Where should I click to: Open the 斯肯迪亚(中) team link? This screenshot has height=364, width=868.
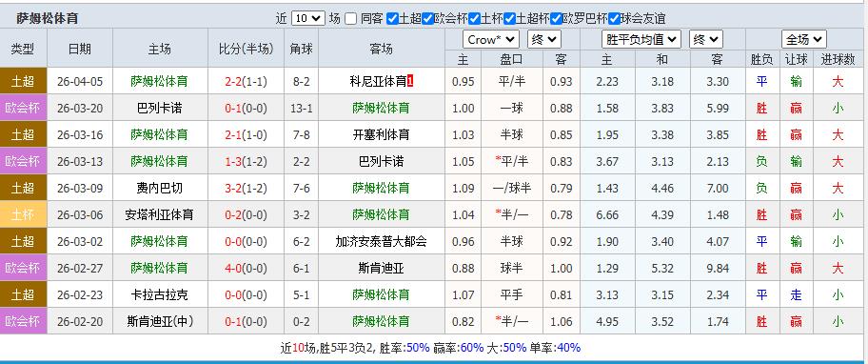tap(160, 321)
